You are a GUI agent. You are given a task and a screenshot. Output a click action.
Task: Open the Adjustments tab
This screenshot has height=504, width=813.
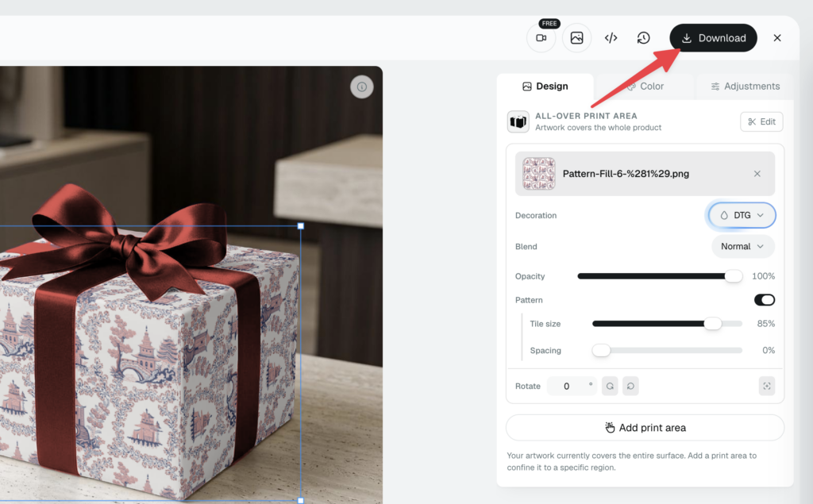745,86
